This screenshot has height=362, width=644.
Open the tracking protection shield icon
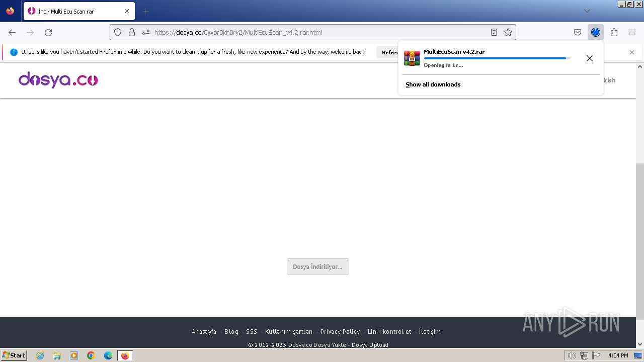click(118, 32)
